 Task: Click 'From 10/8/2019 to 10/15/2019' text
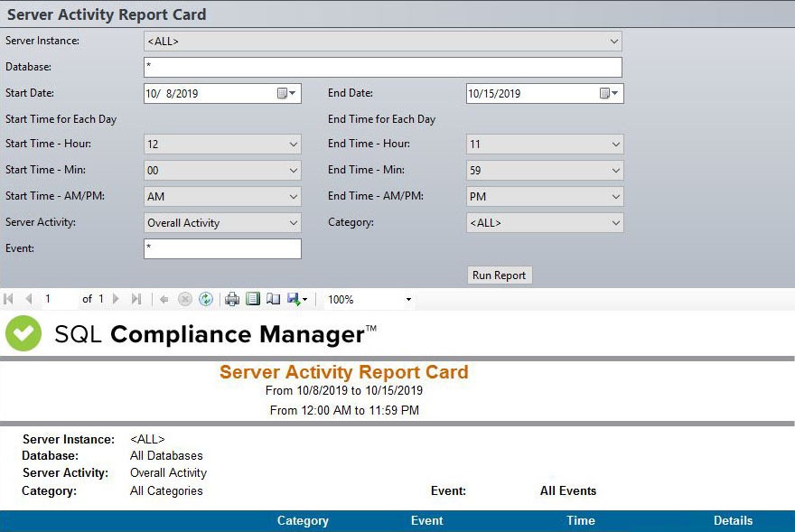click(344, 390)
